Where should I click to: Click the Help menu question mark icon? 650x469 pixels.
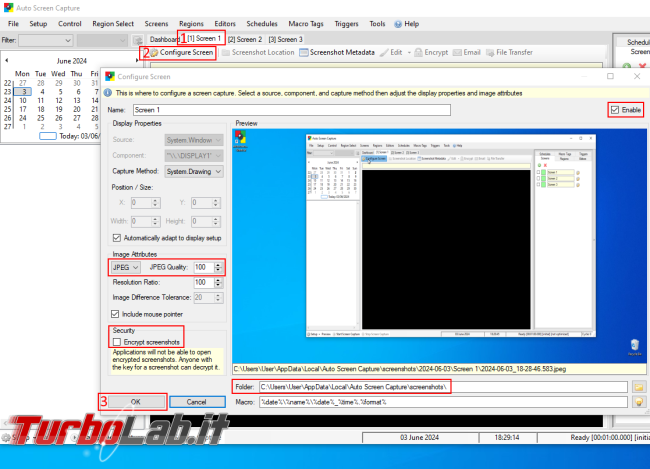click(x=398, y=24)
